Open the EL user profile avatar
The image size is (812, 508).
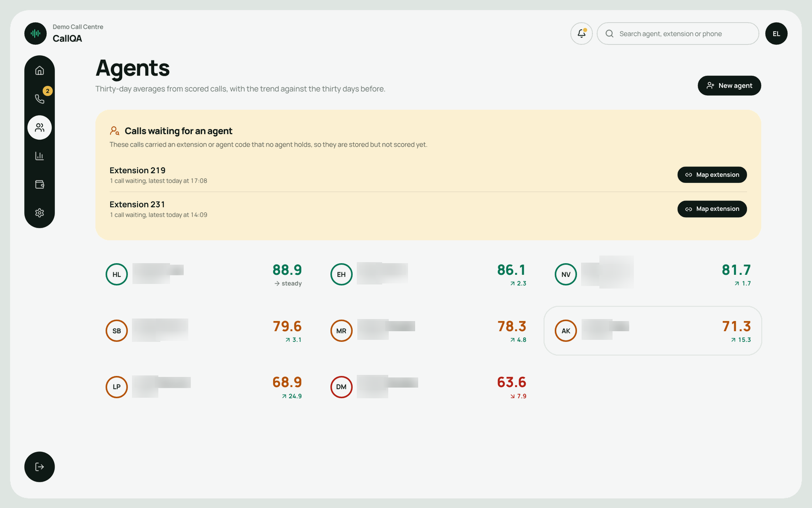point(776,34)
